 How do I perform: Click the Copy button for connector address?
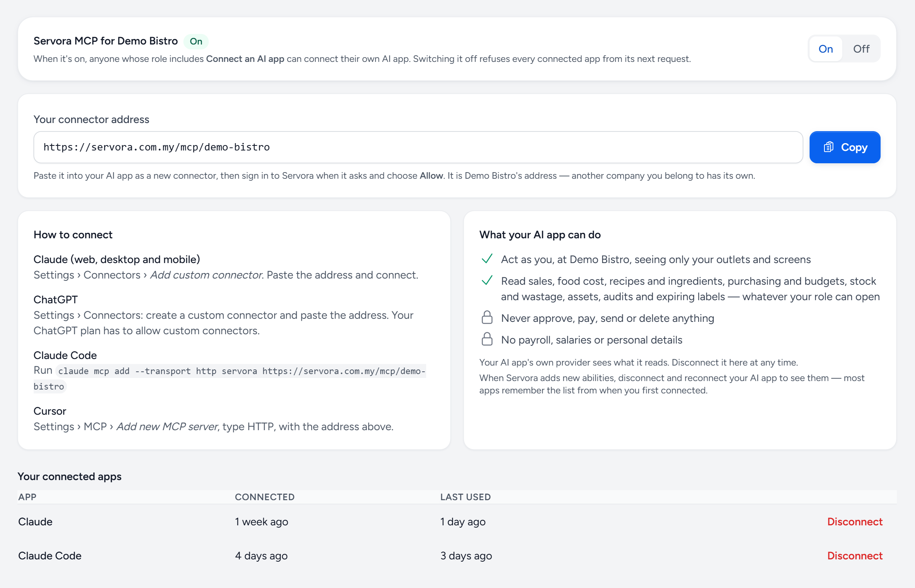pos(845,147)
